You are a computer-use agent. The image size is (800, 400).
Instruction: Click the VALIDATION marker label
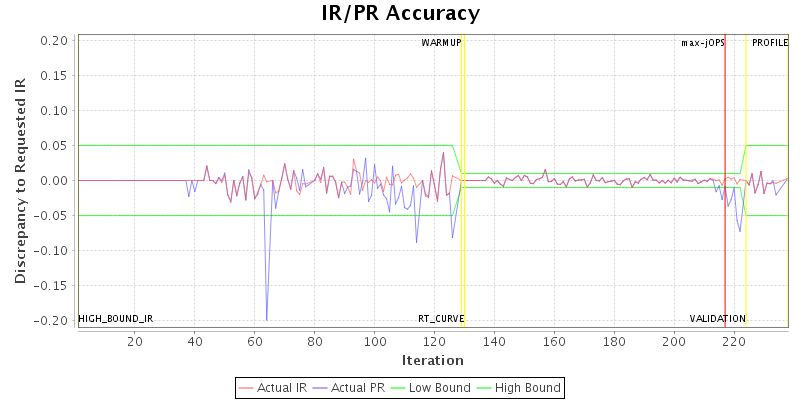(717, 319)
